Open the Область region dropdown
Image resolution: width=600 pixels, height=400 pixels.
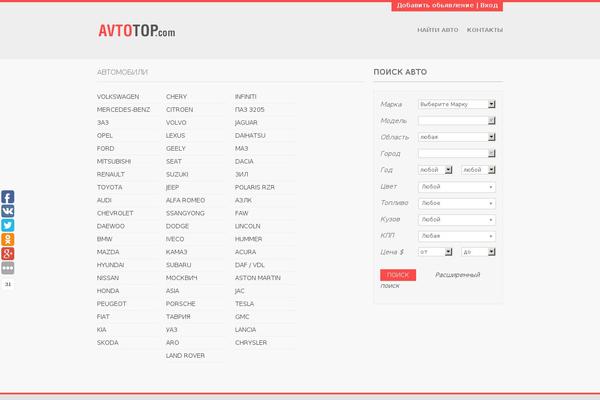point(457,137)
